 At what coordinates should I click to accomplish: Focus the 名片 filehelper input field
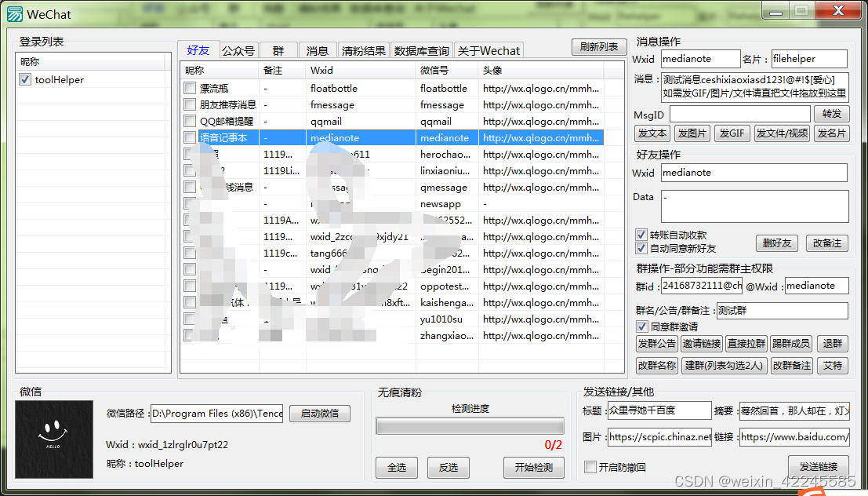809,59
